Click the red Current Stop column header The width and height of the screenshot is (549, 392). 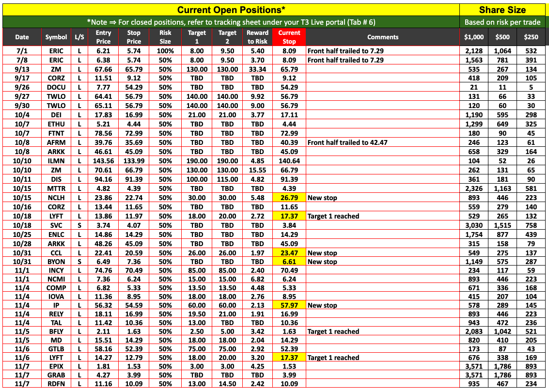[289, 37]
